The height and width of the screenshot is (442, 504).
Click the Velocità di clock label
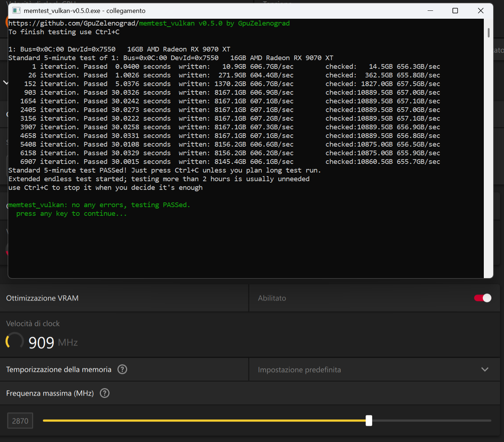click(33, 323)
